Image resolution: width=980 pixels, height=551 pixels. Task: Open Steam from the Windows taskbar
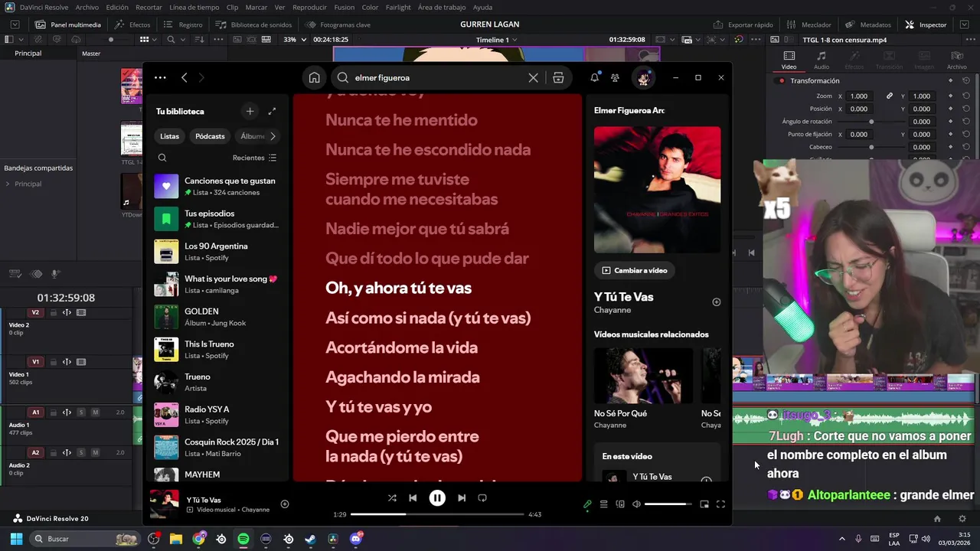click(x=310, y=539)
